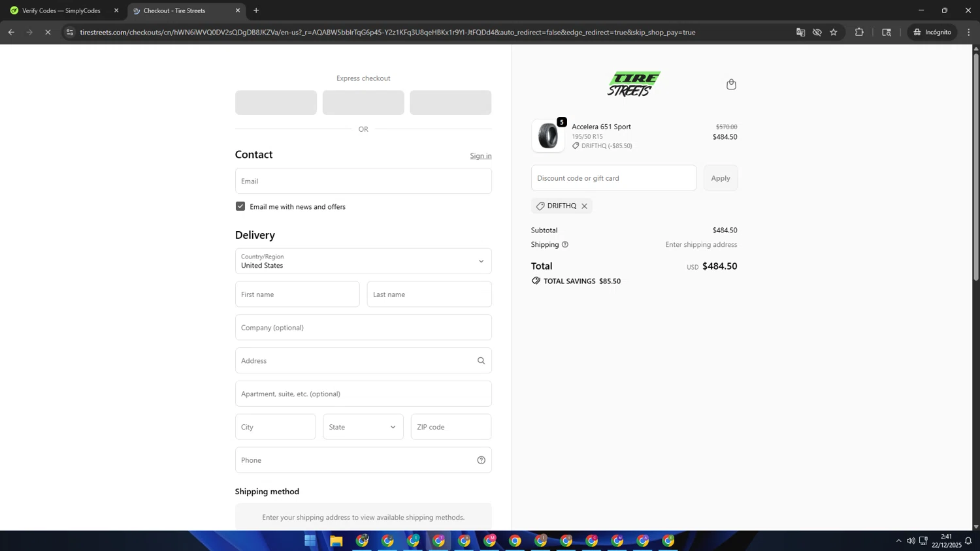The image size is (980, 551).
Task: Expand the Country/Region dropdown
Action: pos(363,261)
